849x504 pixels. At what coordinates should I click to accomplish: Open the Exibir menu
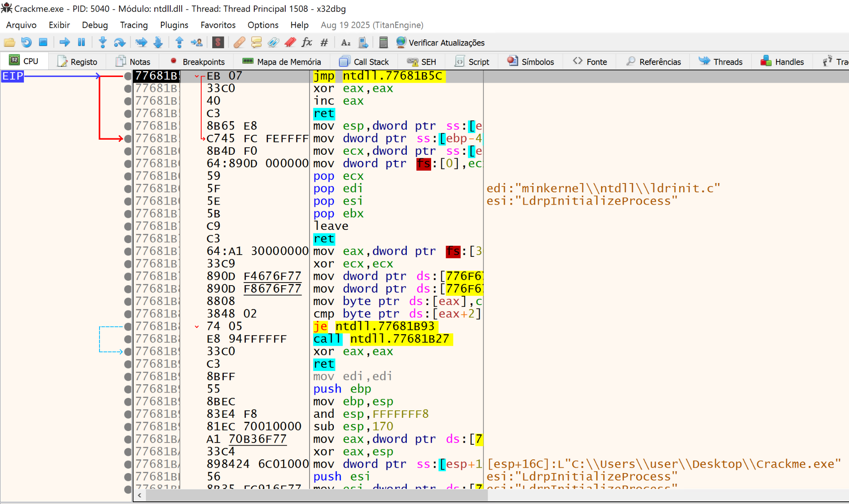59,25
